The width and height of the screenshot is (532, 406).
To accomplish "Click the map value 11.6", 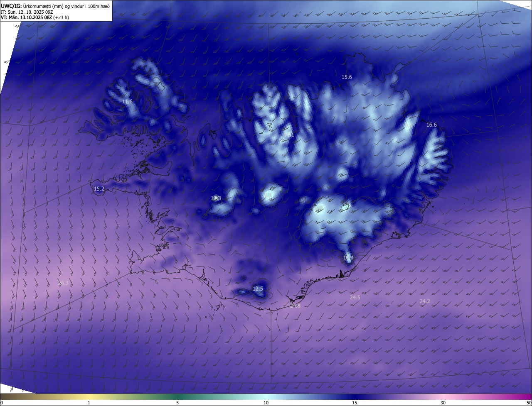I will (127, 102).
